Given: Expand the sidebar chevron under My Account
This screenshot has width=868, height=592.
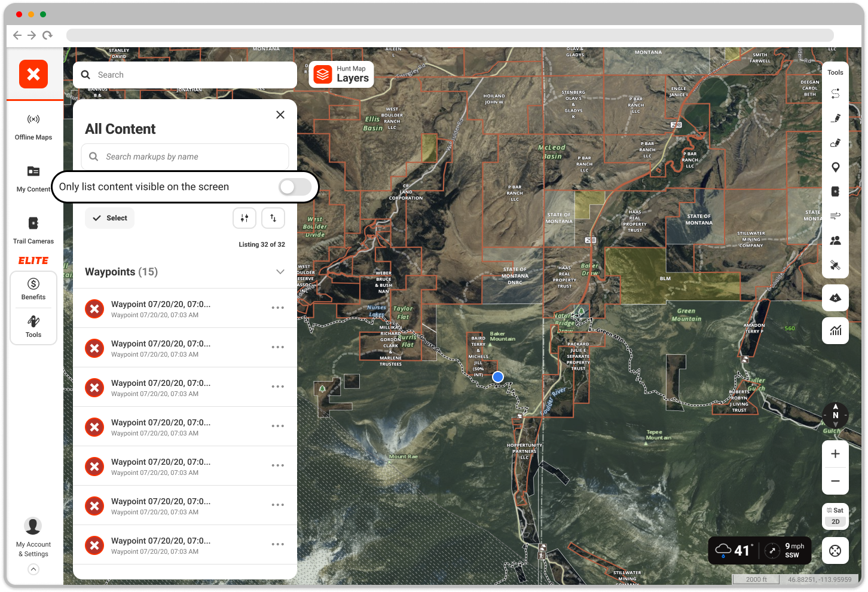Looking at the screenshot, I should tap(33, 569).
